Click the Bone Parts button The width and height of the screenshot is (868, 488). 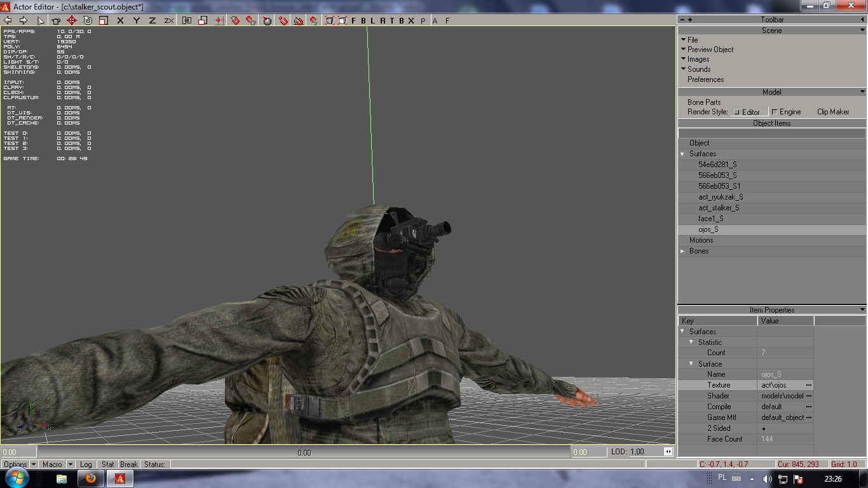click(x=704, y=102)
